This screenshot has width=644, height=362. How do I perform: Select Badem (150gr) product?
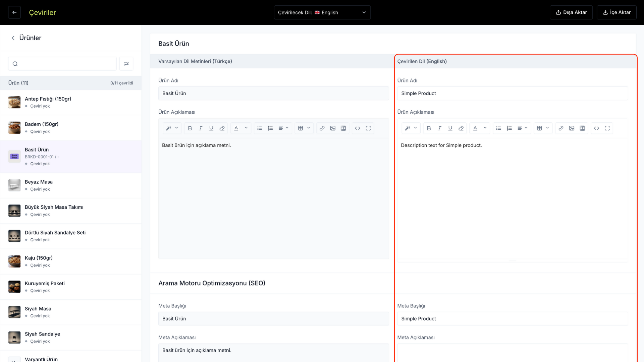point(70,128)
